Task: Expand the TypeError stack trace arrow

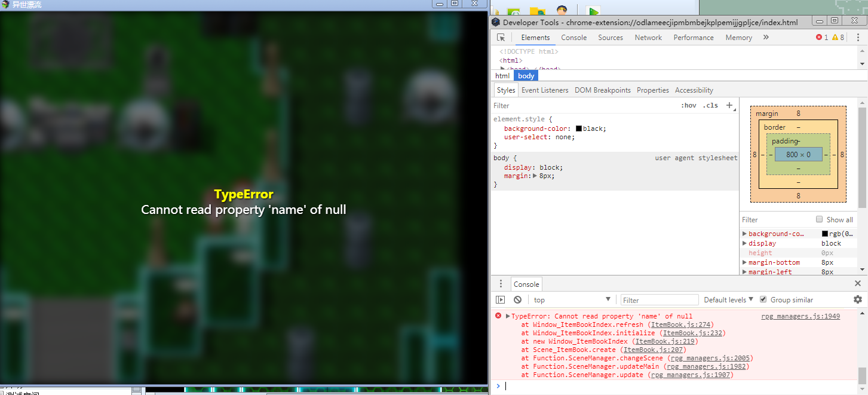Action: click(x=508, y=316)
